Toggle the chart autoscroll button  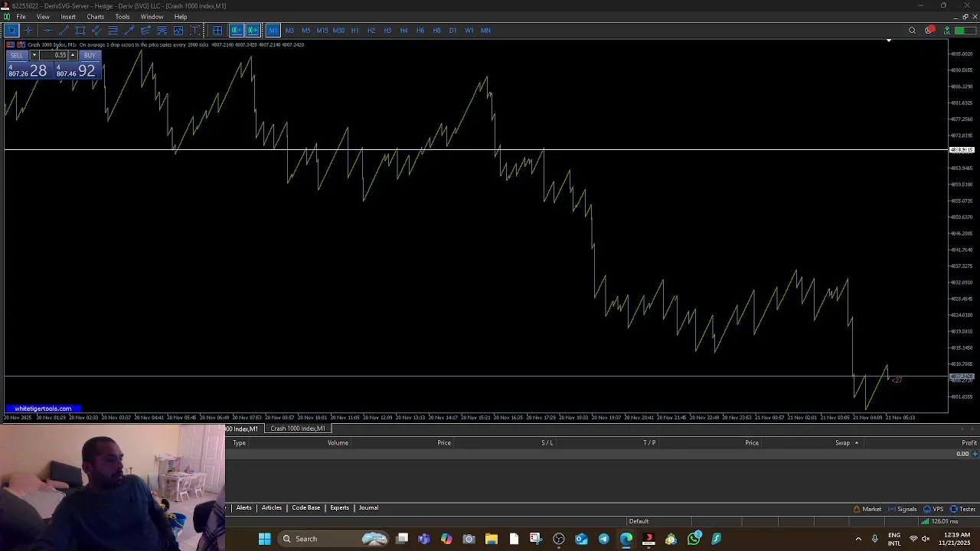click(253, 31)
